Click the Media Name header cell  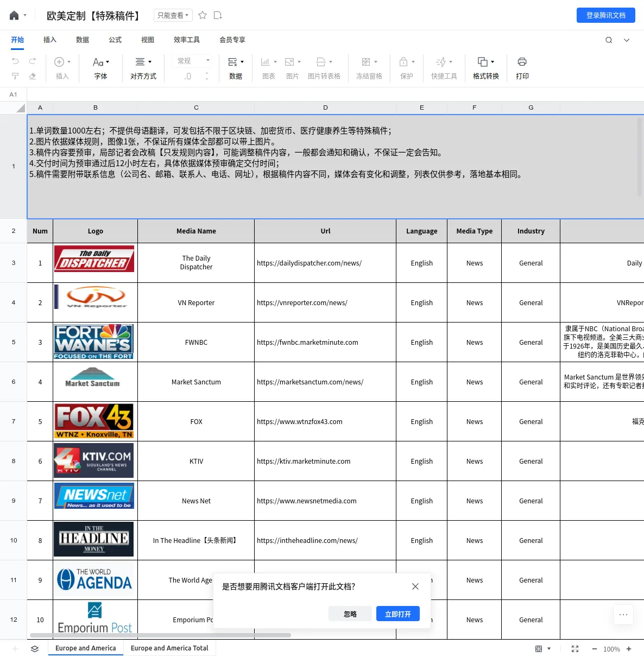coord(196,231)
